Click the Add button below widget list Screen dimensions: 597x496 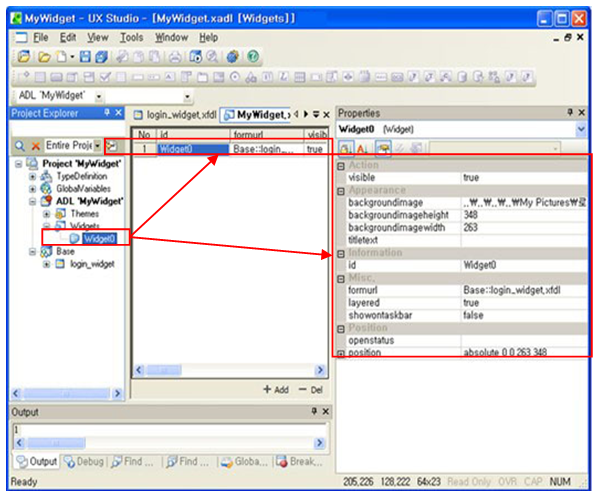(x=276, y=389)
